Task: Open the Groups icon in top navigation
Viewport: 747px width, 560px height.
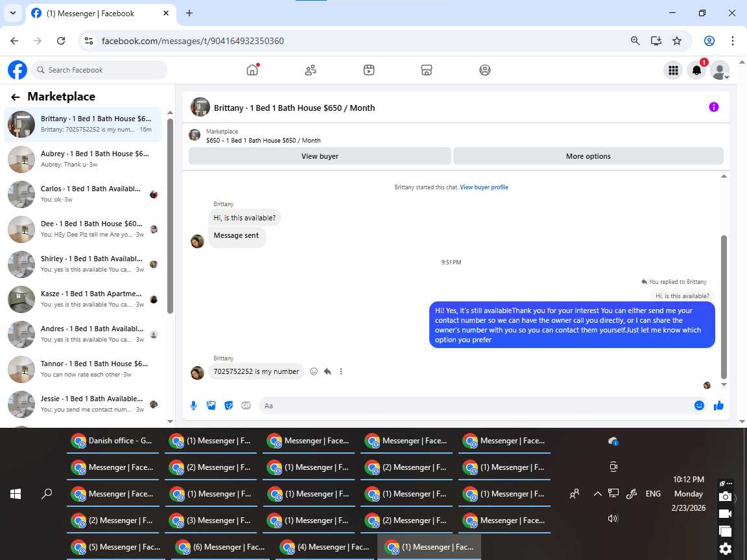Action: [485, 70]
